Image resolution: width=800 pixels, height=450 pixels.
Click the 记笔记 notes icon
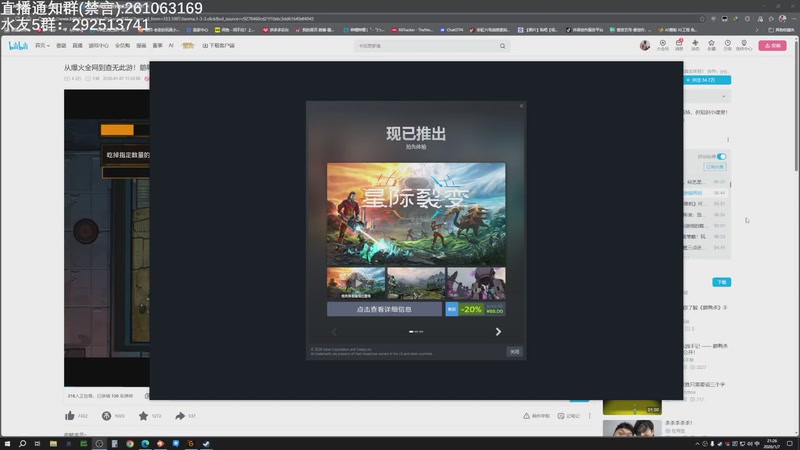[569, 416]
